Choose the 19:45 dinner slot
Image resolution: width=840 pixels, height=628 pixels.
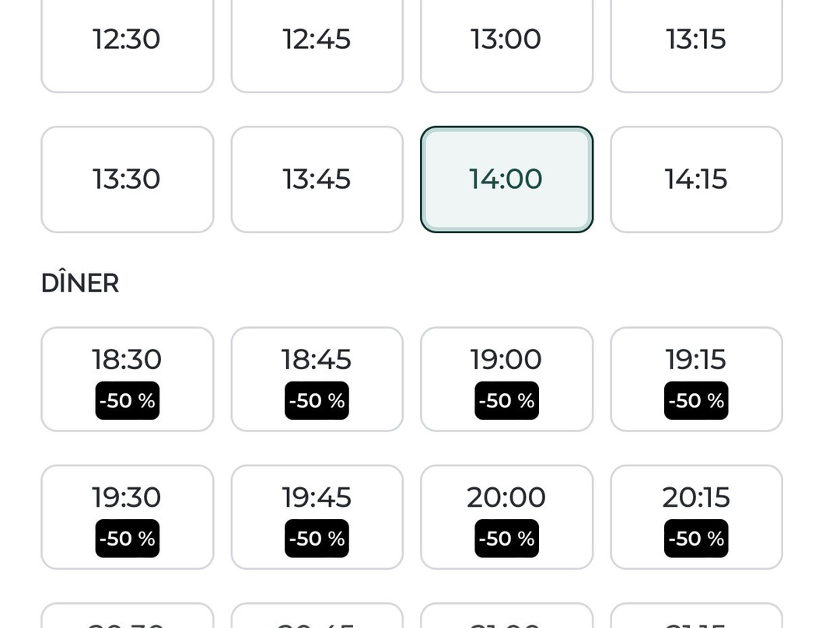317,517
